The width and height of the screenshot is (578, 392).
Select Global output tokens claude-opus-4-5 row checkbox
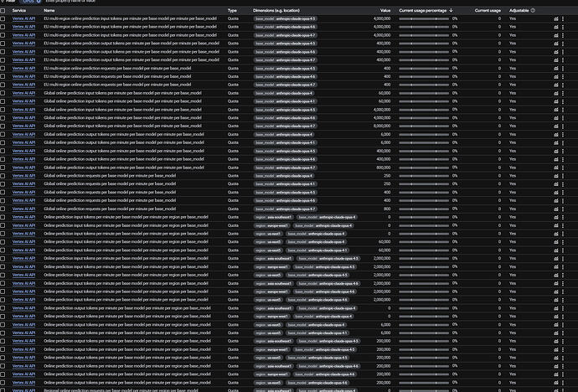(x=3, y=151)
